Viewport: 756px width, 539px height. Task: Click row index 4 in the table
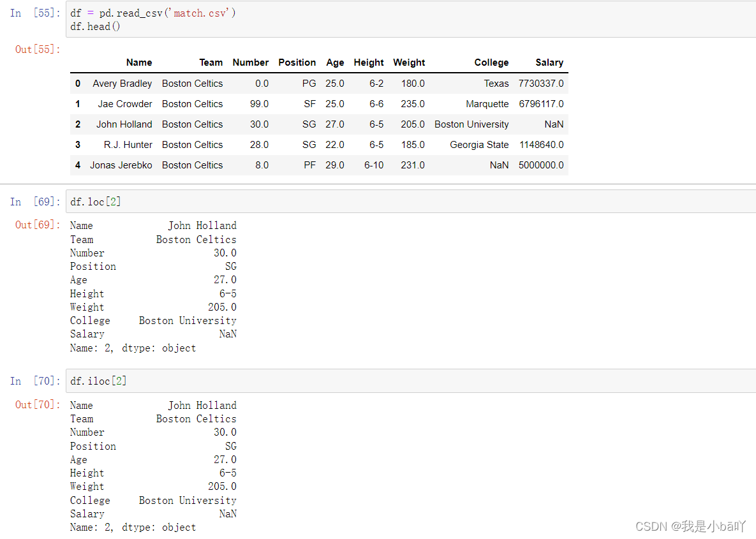coord(78,165)
